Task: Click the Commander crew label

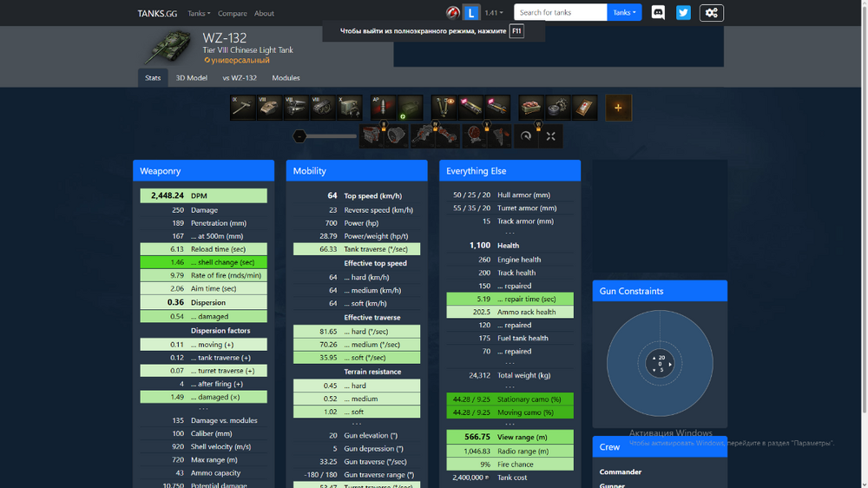Action: tap(620, 472)
